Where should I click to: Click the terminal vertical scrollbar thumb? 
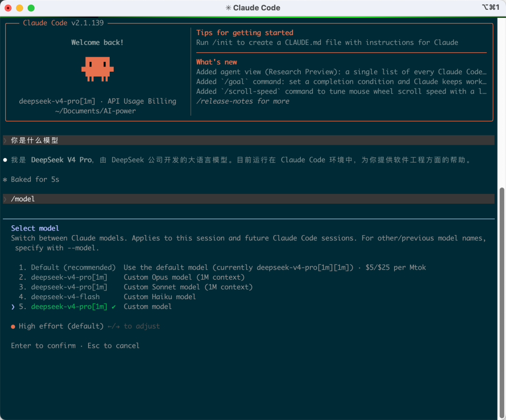502,302
